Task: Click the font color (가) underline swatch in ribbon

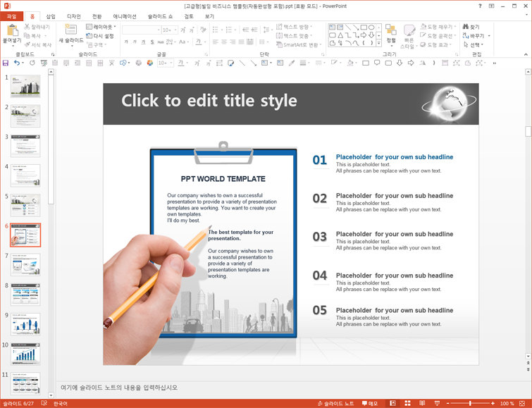Action: tap(199, 42)
